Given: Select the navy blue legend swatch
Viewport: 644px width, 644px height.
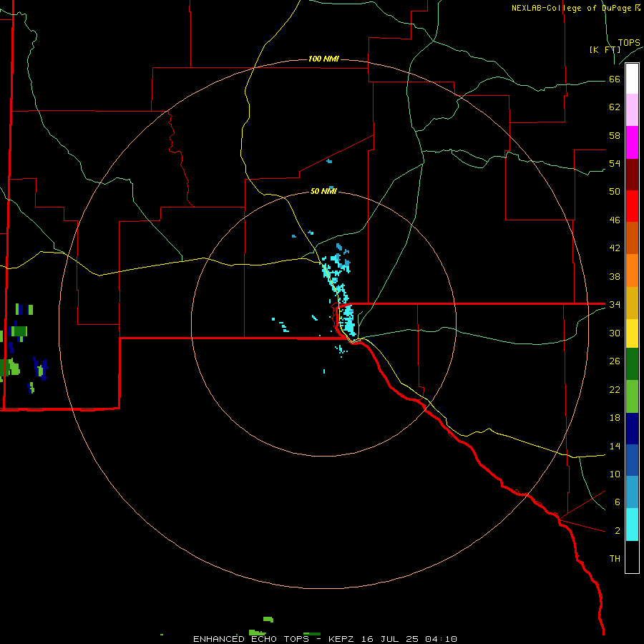Looking at the screenshot, I should (x=632, y=429).
